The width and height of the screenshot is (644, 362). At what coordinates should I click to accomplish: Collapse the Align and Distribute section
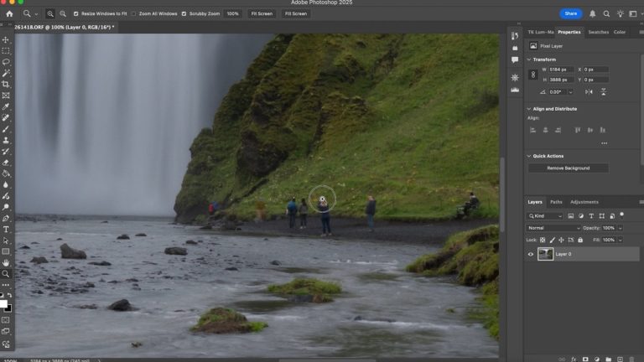pyautogui.click(x=528, y=109)
